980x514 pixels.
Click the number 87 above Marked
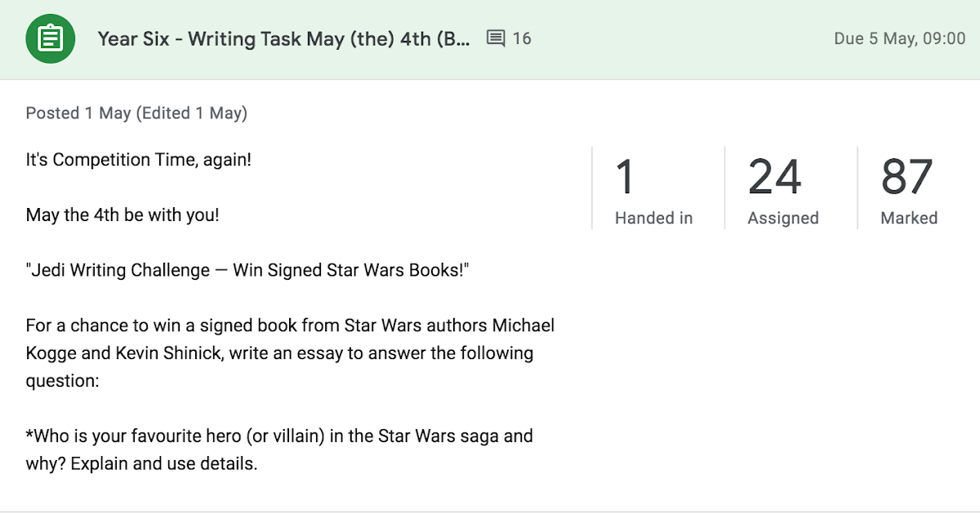[906, 176]
